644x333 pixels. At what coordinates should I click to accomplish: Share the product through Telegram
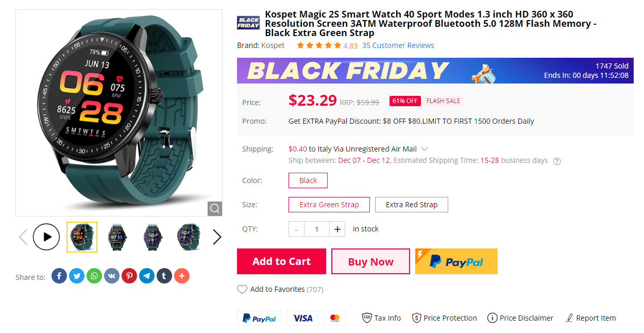pyautogui.click(x=146, y=276)
